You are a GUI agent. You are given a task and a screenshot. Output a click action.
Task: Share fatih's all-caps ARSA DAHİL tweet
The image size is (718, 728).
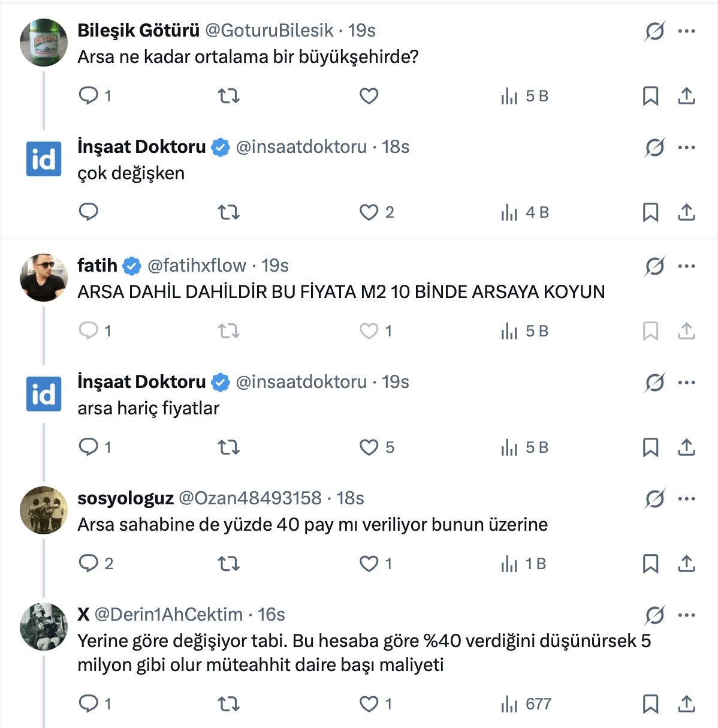click(x=686, y=331)
